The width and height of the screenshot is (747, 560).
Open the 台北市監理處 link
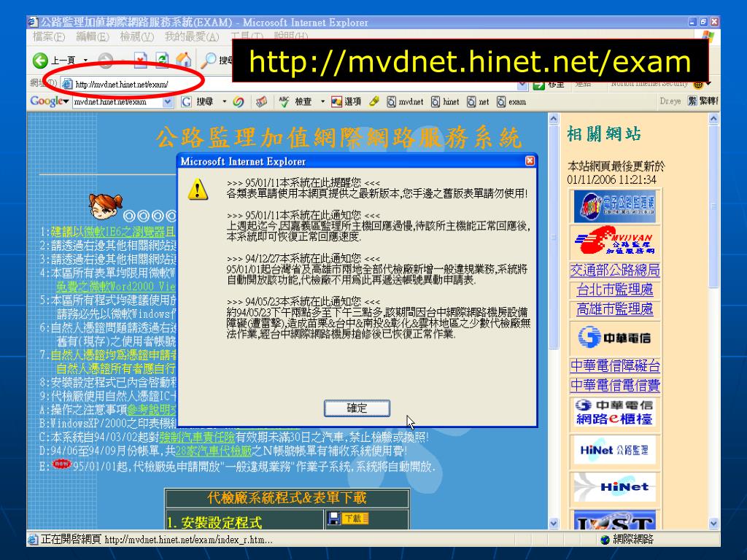pyautogui.click(x=614, y=289)
